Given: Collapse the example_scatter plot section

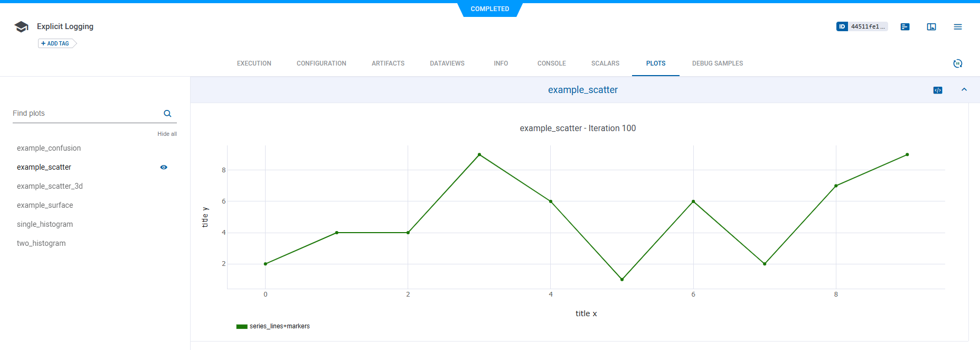Looking at the screenshot, I should coord(964,90).
